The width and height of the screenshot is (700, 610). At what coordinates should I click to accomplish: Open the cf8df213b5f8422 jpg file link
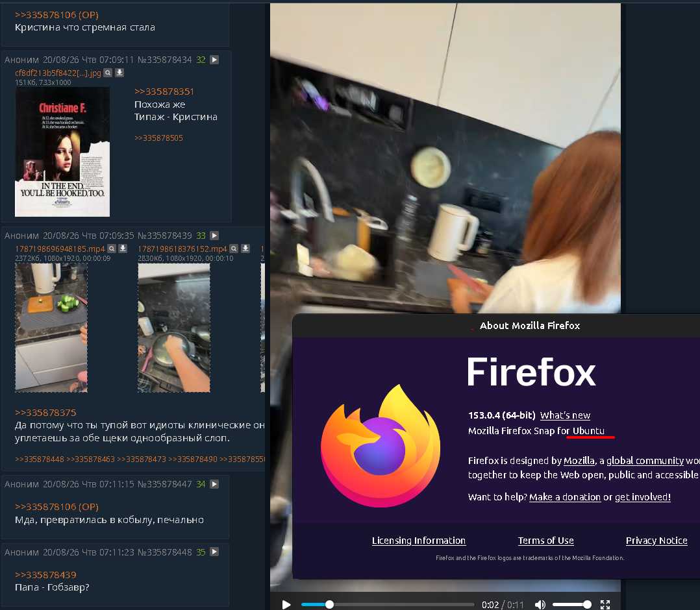[x=58, y=73]
